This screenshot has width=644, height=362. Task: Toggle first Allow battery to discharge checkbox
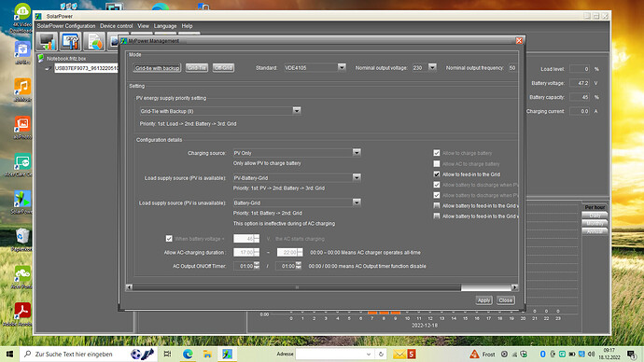(x=437, y=185)
